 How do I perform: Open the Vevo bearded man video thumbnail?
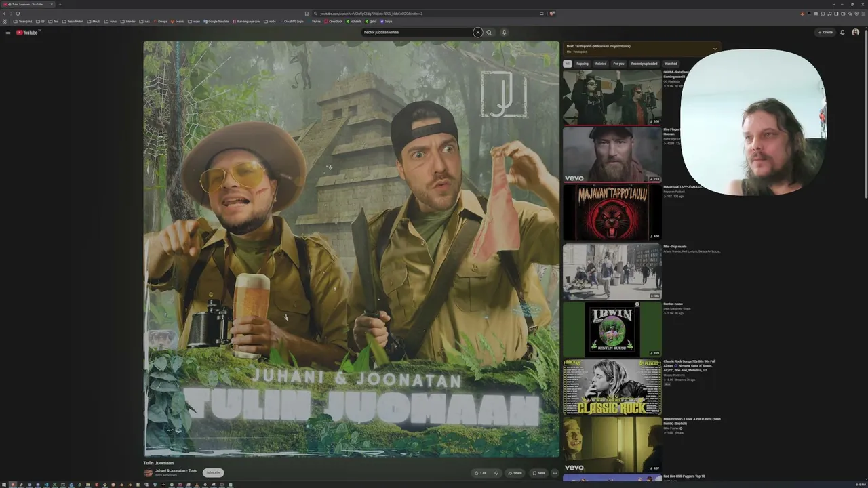click(612, 155)
